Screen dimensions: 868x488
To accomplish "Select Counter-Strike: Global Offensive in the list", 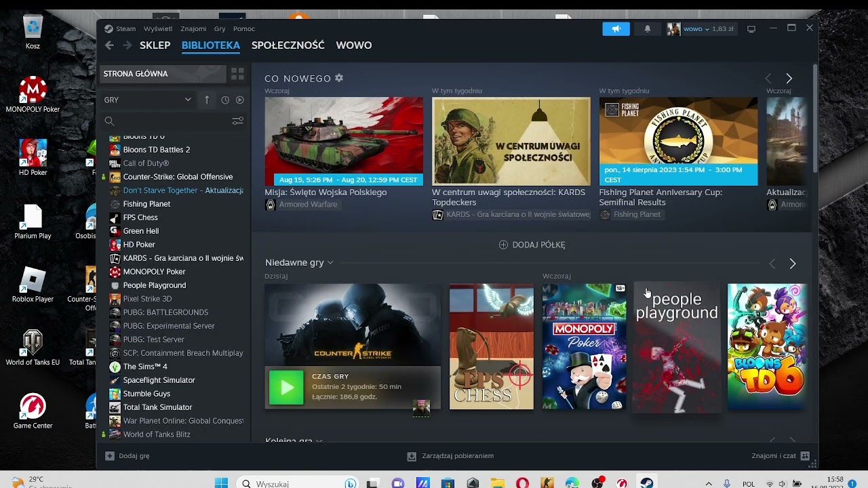I will pos(176,177).
